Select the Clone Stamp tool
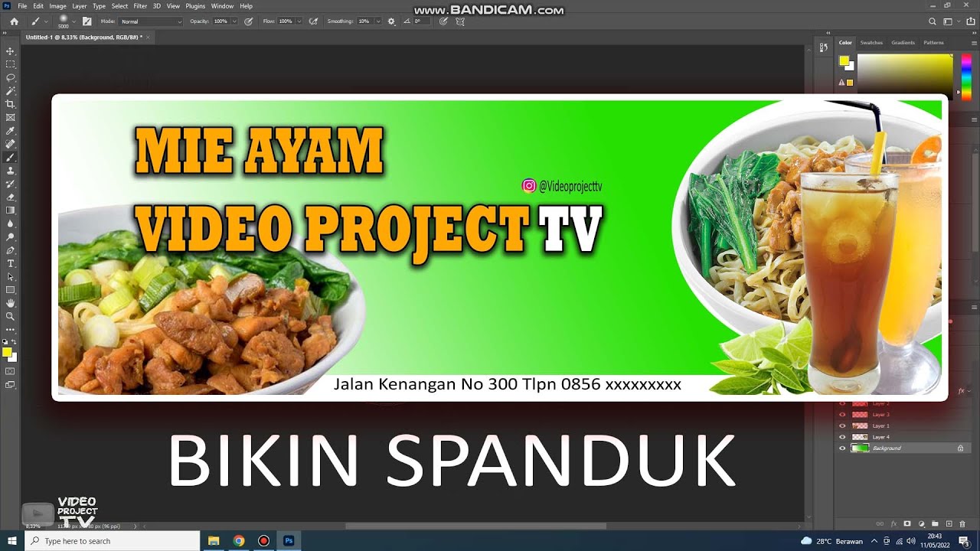The height and width of the screenshot is (551, 980). tap(10, 171)
